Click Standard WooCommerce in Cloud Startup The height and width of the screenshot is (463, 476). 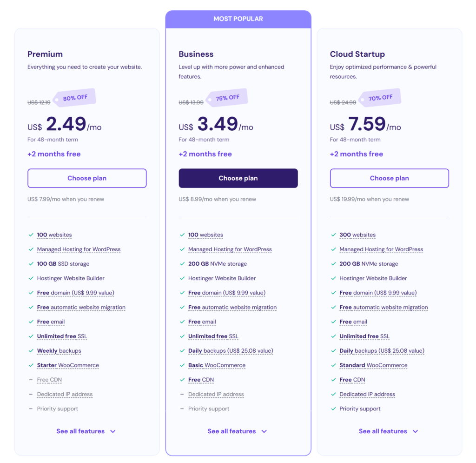pos(373,365)
